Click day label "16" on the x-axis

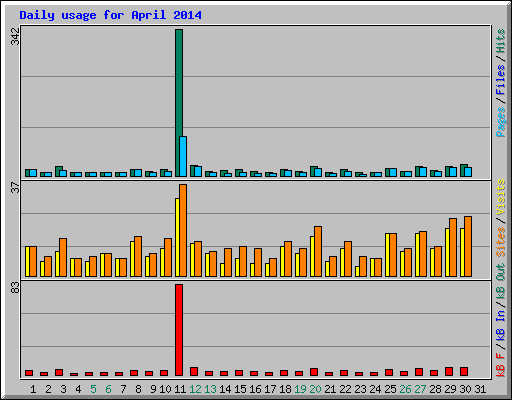pyautogui.click(x=255, y=389)
